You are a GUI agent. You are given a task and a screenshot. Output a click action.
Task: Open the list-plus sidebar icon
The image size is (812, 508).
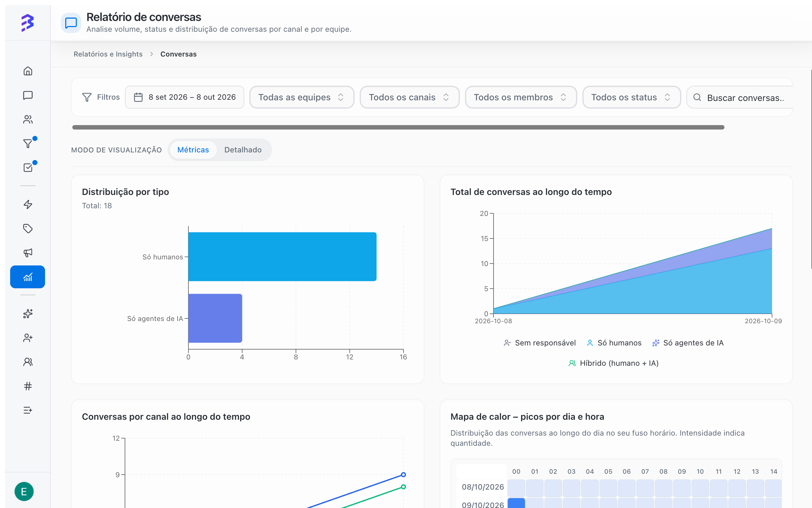(x=28, y=410)
